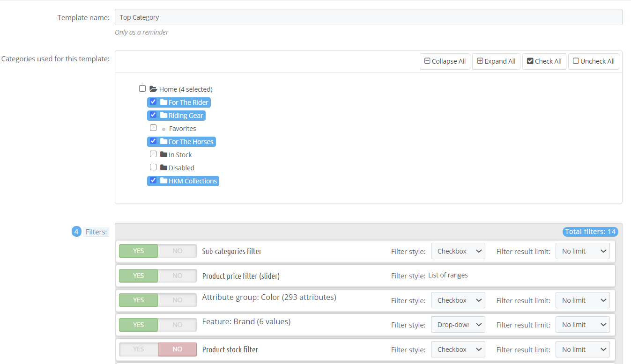631x364 pixels.
Task: Open Brand feature filter style dropdown
Action: pyautogui.click(x=458, y=325)
